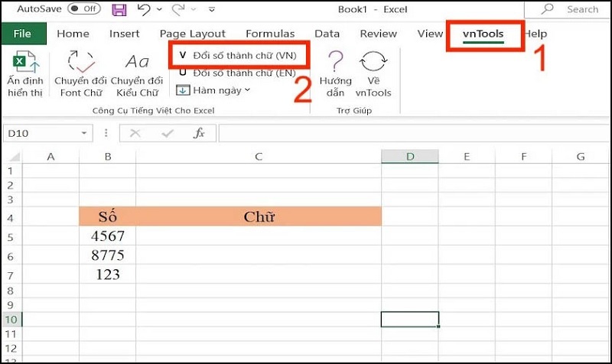
Task: Select the orange Chữ header cell
Action: 259,217
